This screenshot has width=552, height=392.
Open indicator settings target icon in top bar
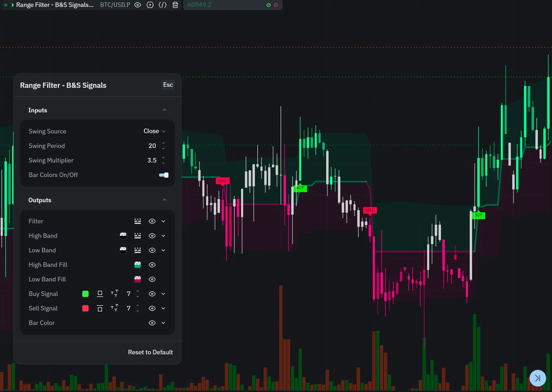(x=150, y=5)
